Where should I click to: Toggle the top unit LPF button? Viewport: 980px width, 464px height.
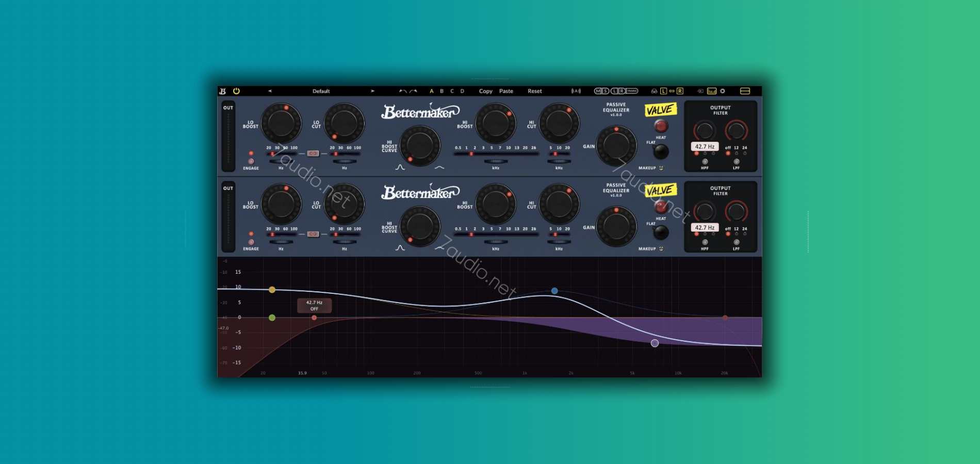coord(736,162)
